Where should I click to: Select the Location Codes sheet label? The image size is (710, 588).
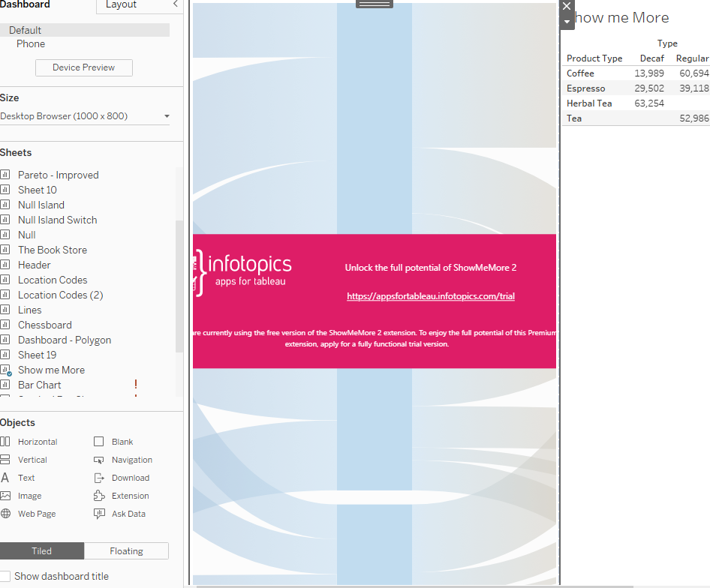click(53, 280)
